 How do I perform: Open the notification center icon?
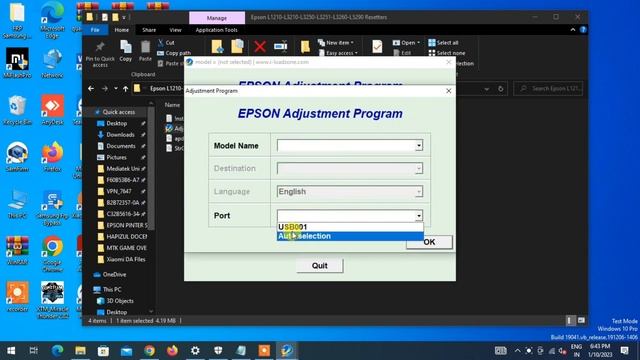point(624,350)
